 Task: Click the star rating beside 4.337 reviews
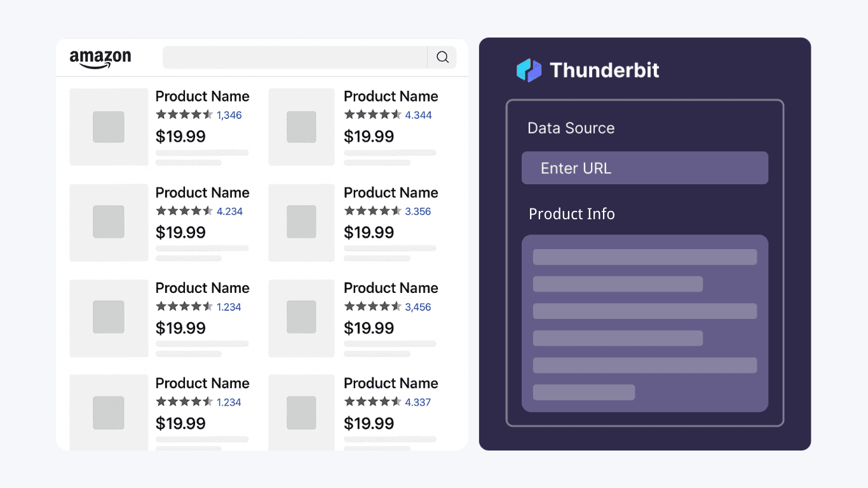373,402
